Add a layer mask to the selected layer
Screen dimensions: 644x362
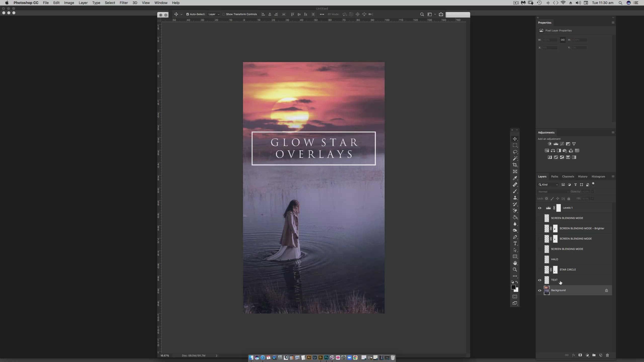[x=580, y=355]
